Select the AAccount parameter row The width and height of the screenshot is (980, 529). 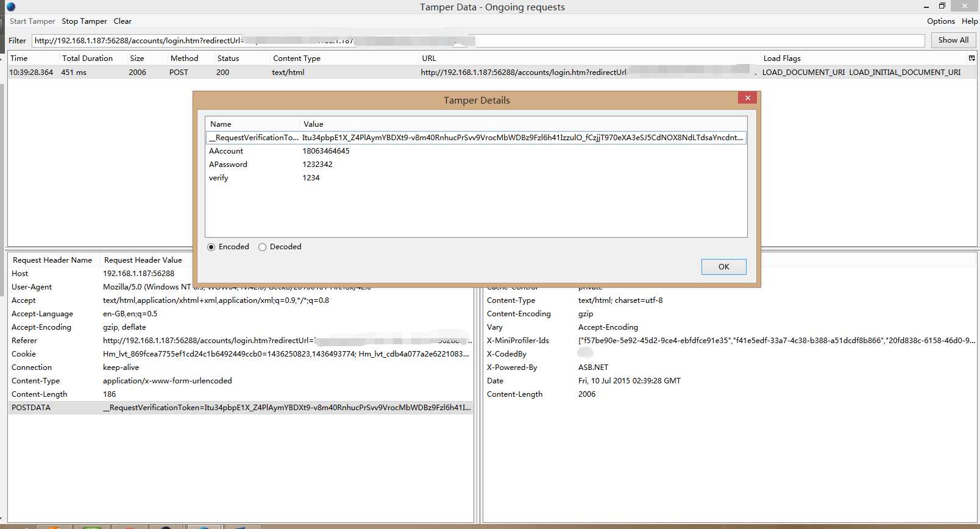pyautogui.click(x=476, y=151)
